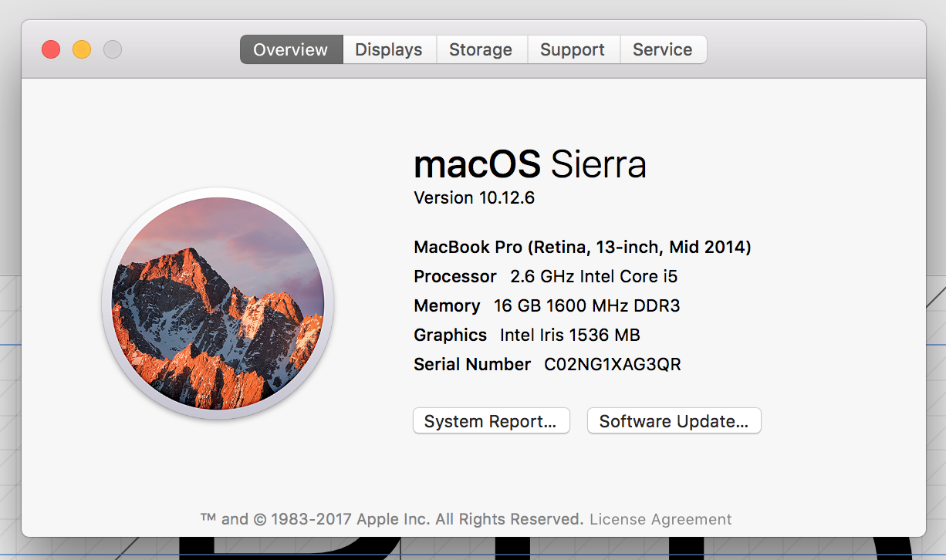The width and height of the screenshot is (946, 560).
Task: Click the Apple Inc. copyright notice
Action: coord(392,519)
